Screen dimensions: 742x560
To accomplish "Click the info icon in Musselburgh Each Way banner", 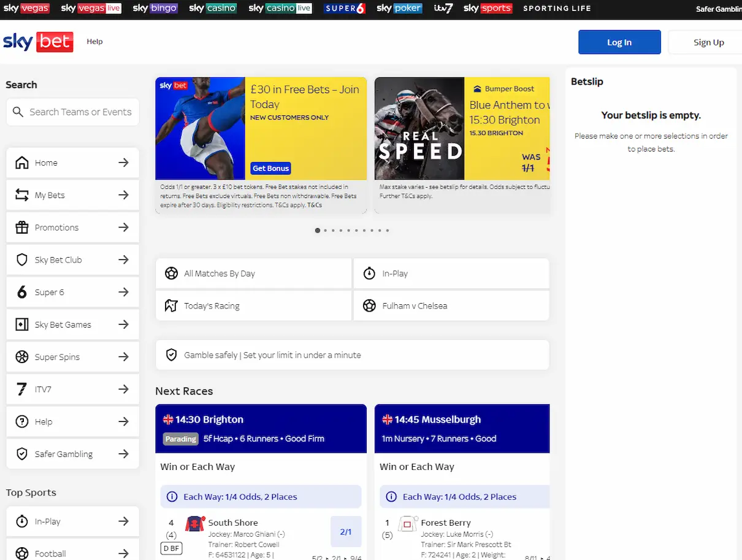I will [391, 497].
